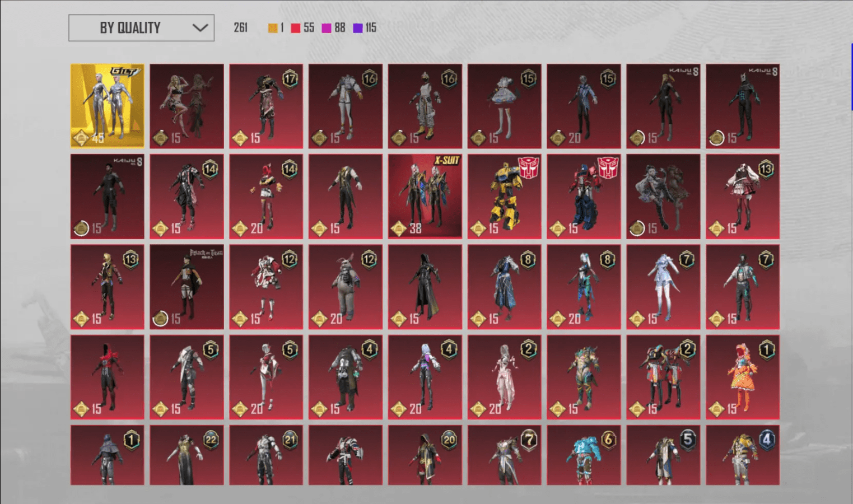Viewport: 853px width, 504px height.
Task: Select the Attack on Titan outfit
Action: click(187, 286)
